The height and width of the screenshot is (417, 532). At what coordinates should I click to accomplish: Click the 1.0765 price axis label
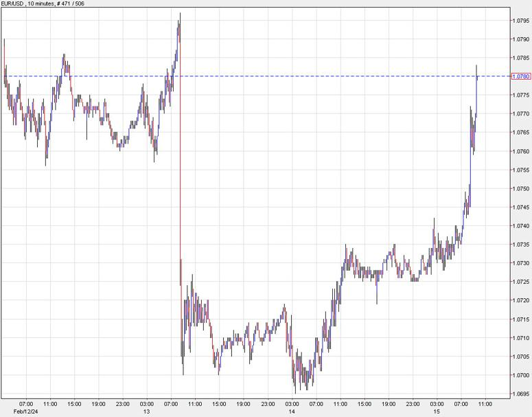click(521, 133)
